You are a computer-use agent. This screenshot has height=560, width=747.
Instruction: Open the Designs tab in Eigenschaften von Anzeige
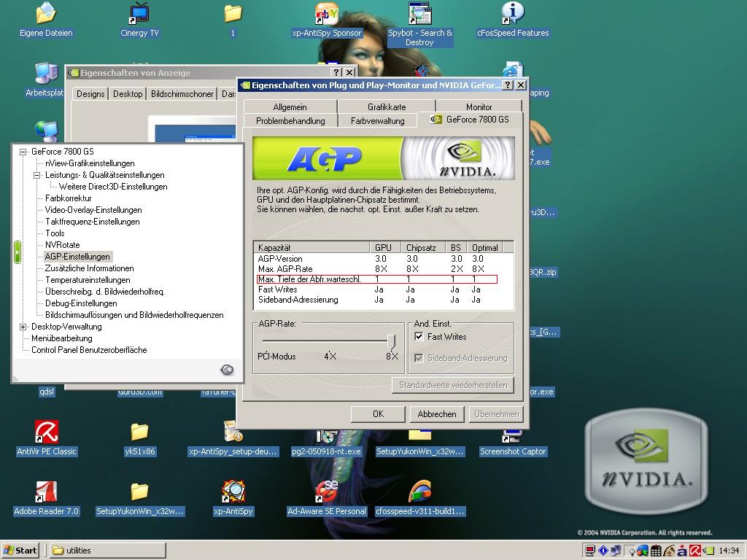(x=90, y=94)
